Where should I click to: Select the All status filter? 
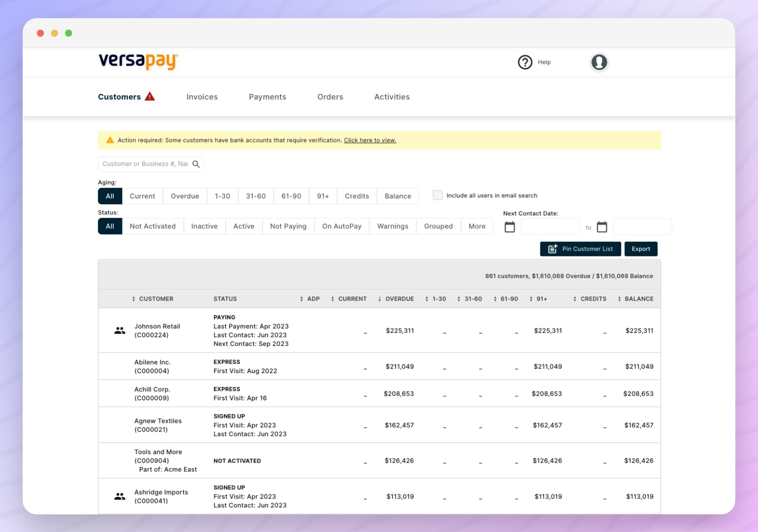click(x=110, y=226)
